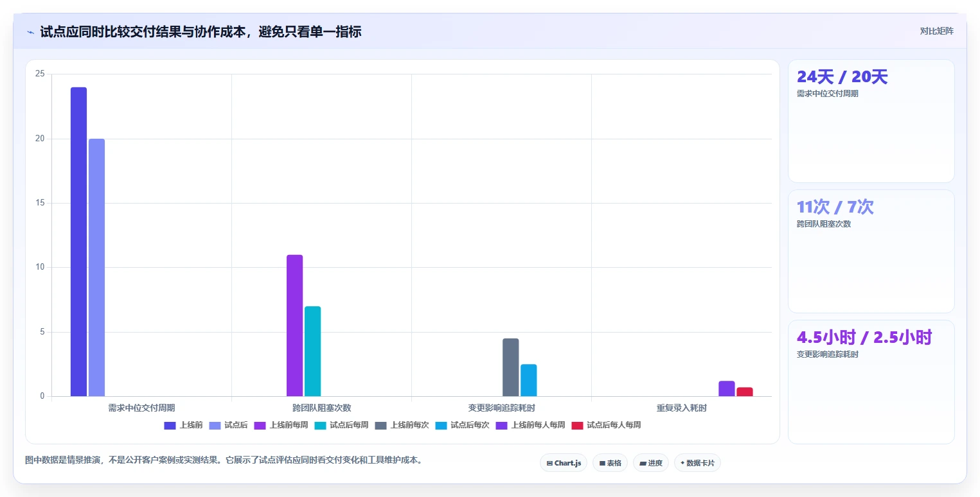Click the 重复录入耗时 axis label

click(x=681, y=408)
